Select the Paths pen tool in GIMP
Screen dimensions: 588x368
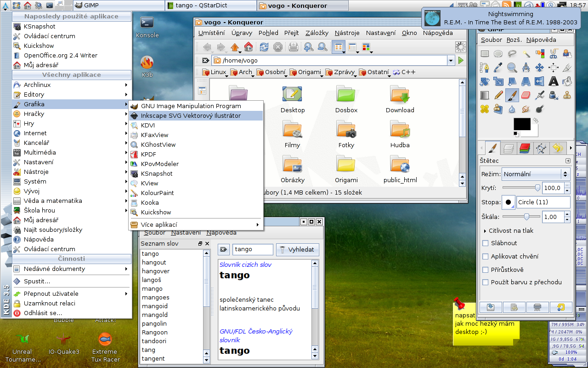(485, 68)
